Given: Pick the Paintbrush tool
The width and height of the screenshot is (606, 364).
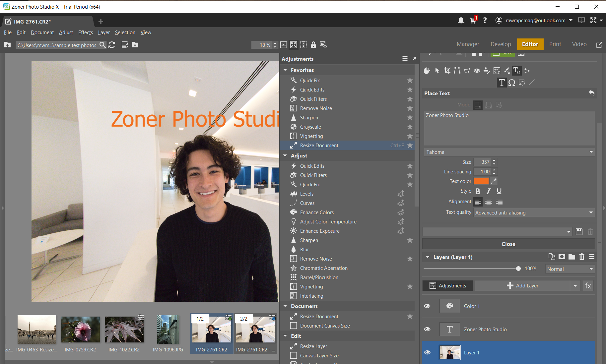Looking at the screenshot, I should click(x=507, y=70).
